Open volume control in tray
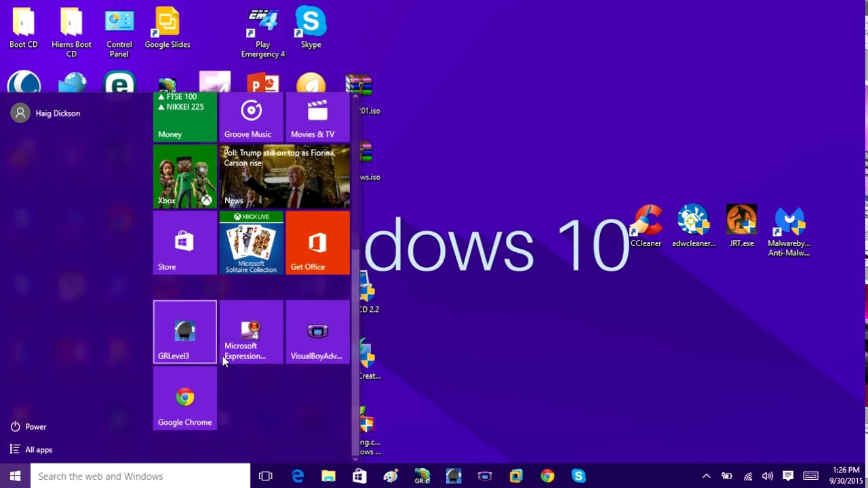Screen dimensions: 868x488 click(x=768, y=476)
